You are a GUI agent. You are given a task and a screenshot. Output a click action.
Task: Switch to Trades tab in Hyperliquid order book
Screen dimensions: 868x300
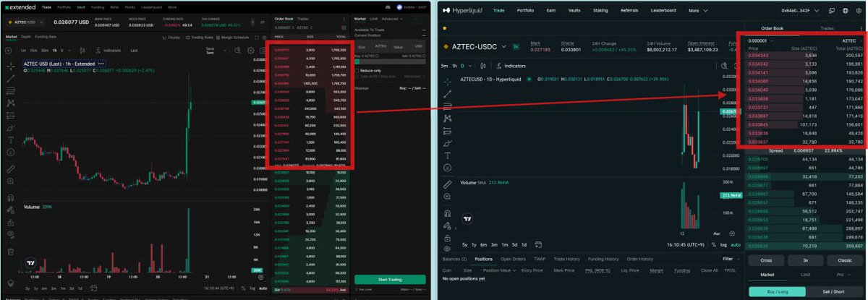point(826,27)
